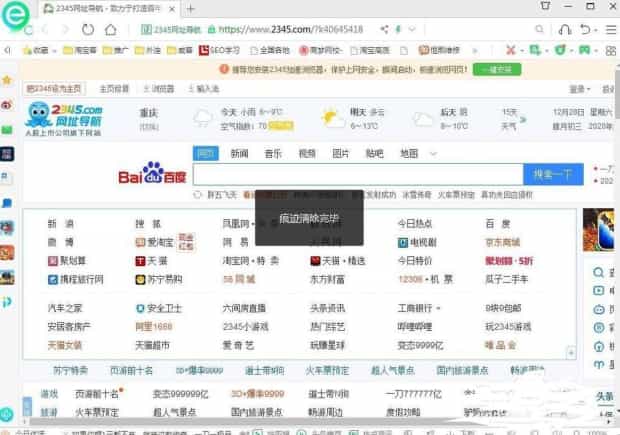Select the 地图 search tab

click(x=409, y=153)
